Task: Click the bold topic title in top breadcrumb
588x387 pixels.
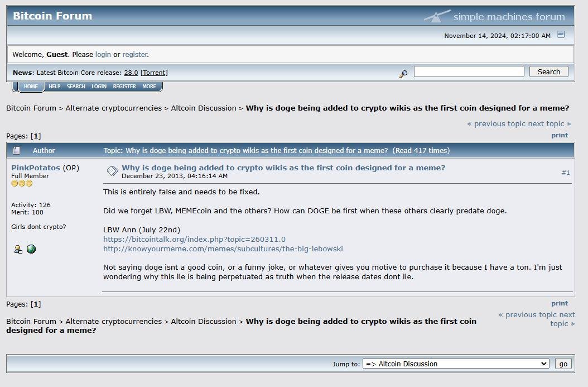Action: click(x=407, y=108)
